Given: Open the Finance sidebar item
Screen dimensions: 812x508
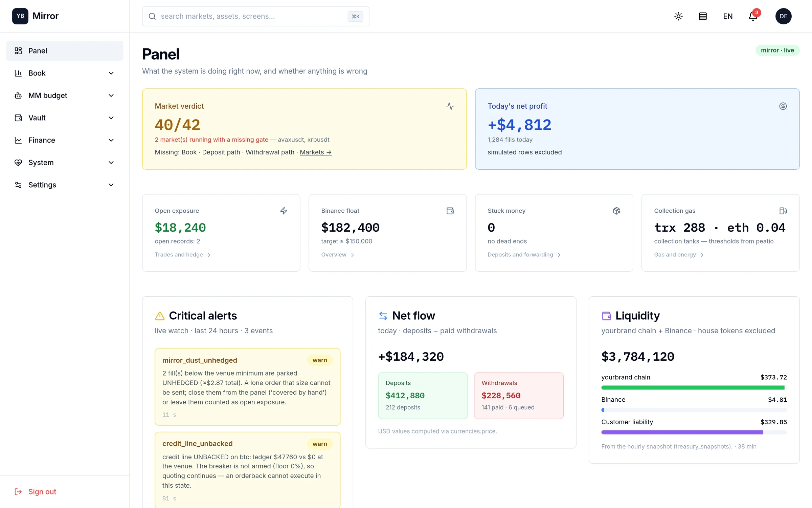Looking at the screenshot, I should (x=65, y=140).
